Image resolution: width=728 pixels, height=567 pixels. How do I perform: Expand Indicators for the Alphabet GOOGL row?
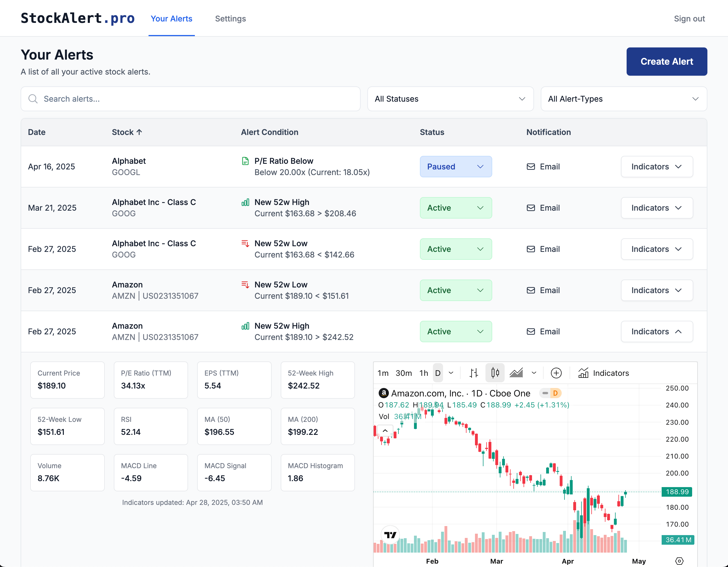pyautogui.click(x=657, y=167)
